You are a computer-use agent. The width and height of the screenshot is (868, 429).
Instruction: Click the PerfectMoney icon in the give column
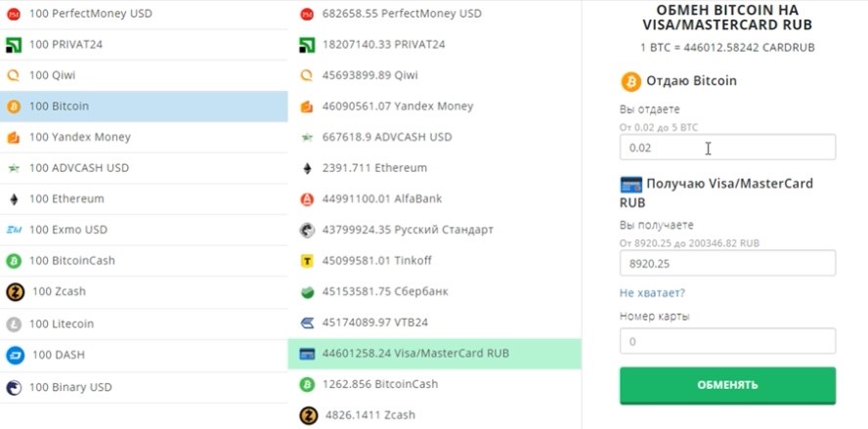tap(14, 14)
